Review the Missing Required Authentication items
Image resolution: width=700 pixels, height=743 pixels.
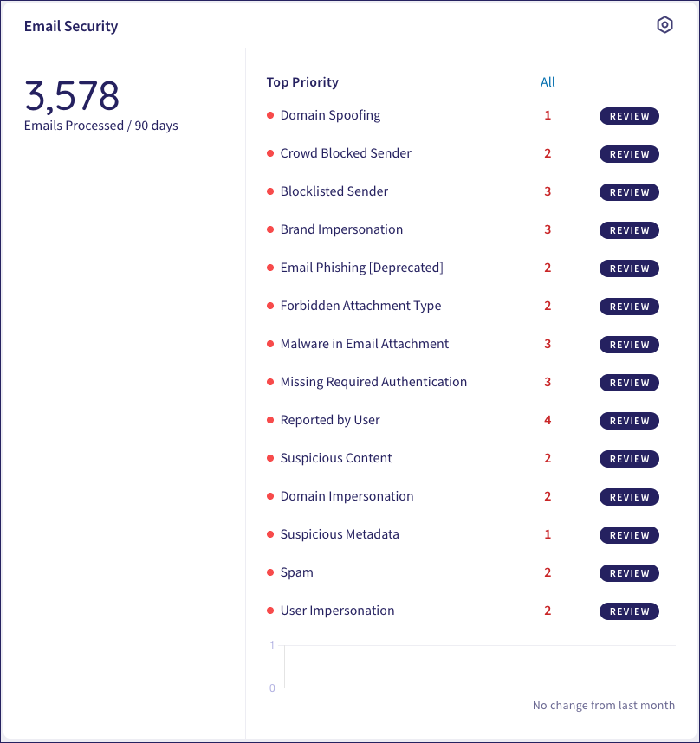click(x=629, y=382)
